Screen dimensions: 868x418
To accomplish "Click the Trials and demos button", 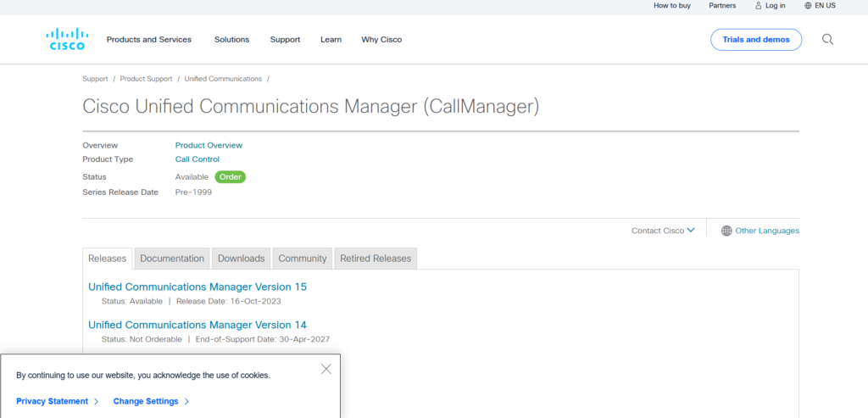I will click(x=756, y=40).
